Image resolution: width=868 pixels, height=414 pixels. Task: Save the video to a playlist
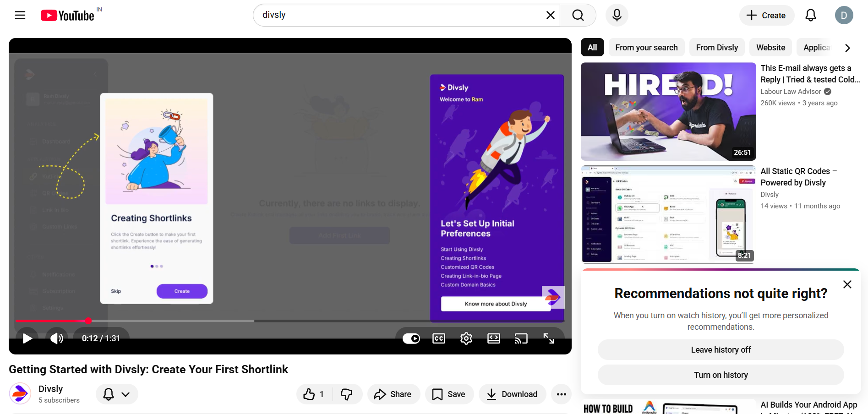(449, 394)
